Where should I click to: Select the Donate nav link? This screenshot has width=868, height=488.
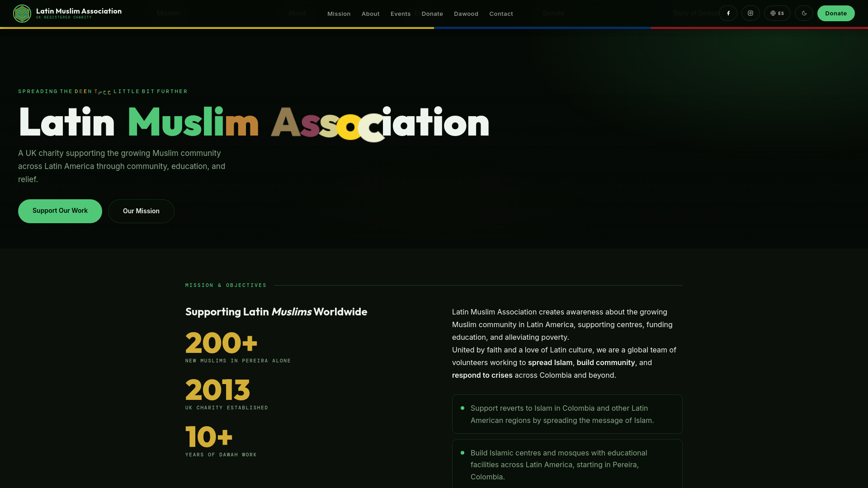click(432, 14)
